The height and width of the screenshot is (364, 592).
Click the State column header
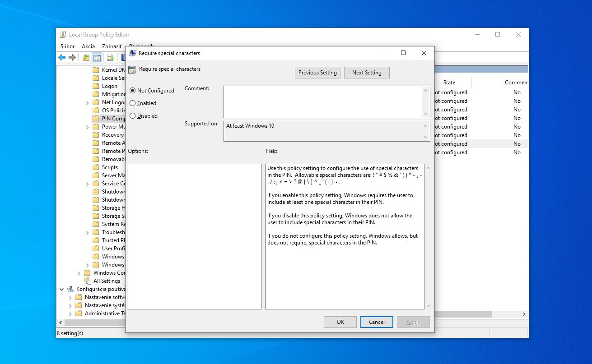click(x=449, y=83)
